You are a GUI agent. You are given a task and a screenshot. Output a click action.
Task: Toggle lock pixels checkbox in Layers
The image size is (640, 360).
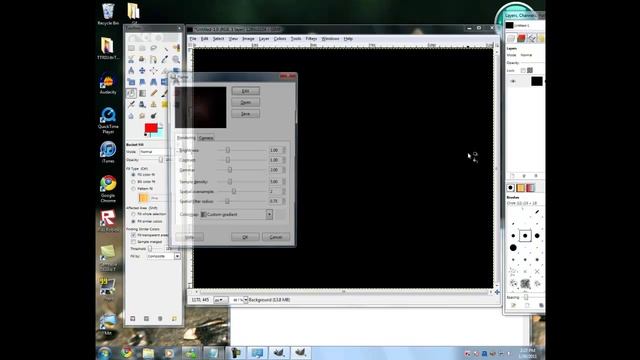(x=523, y=70)
